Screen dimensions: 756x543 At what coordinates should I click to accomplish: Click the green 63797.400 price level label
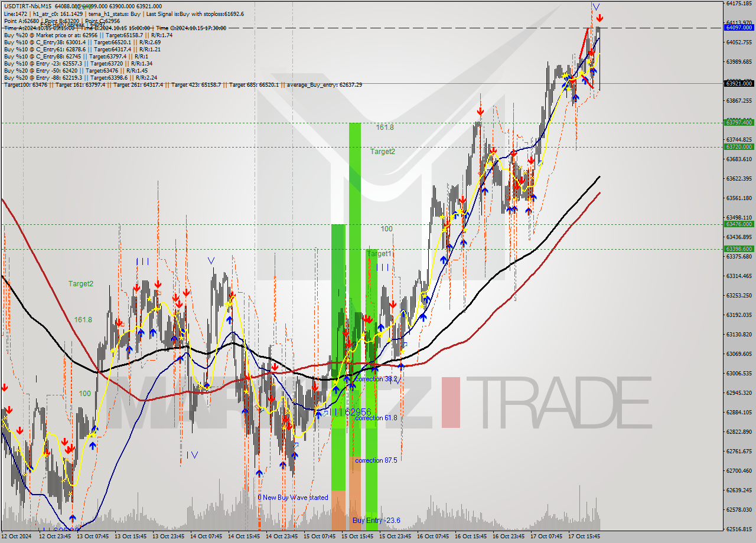(739, 122)
